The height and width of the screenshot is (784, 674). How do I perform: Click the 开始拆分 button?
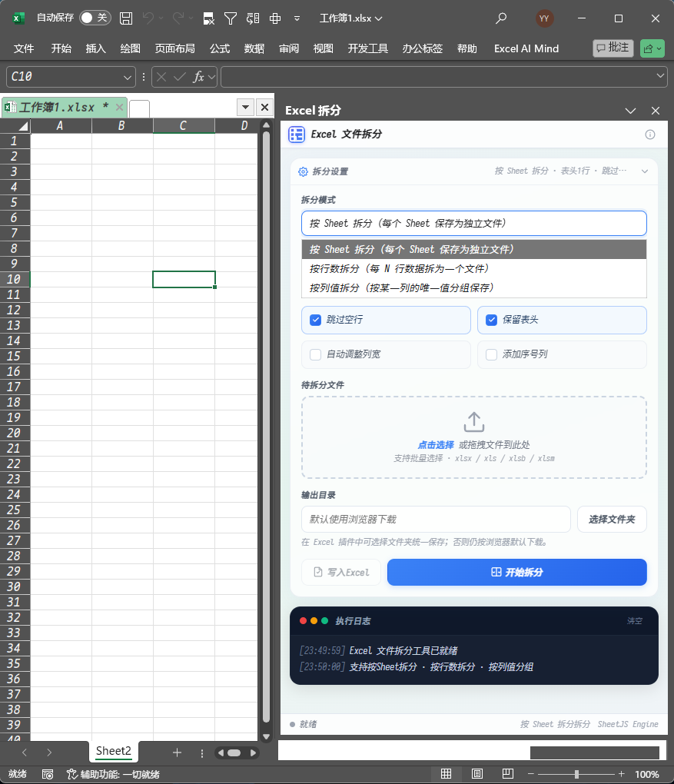(x=517, y=573)
